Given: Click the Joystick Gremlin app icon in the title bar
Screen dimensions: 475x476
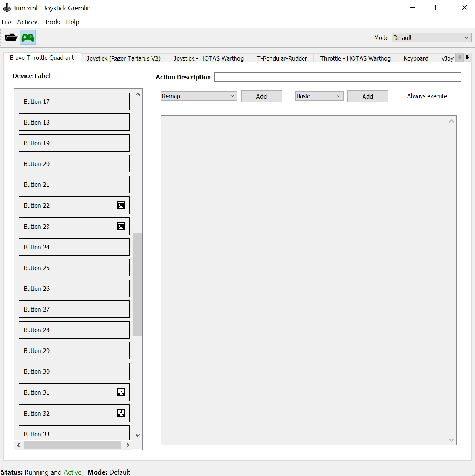Looking at the screenshot, I should point(7,8).
